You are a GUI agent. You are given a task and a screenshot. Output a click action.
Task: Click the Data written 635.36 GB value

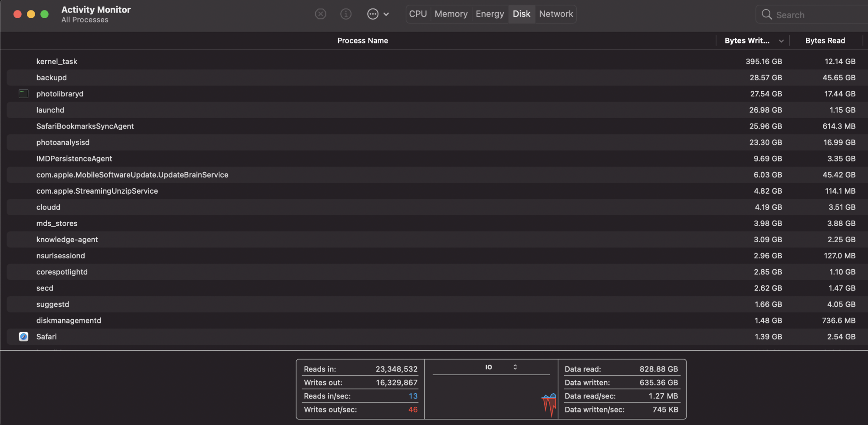[659, 383]
